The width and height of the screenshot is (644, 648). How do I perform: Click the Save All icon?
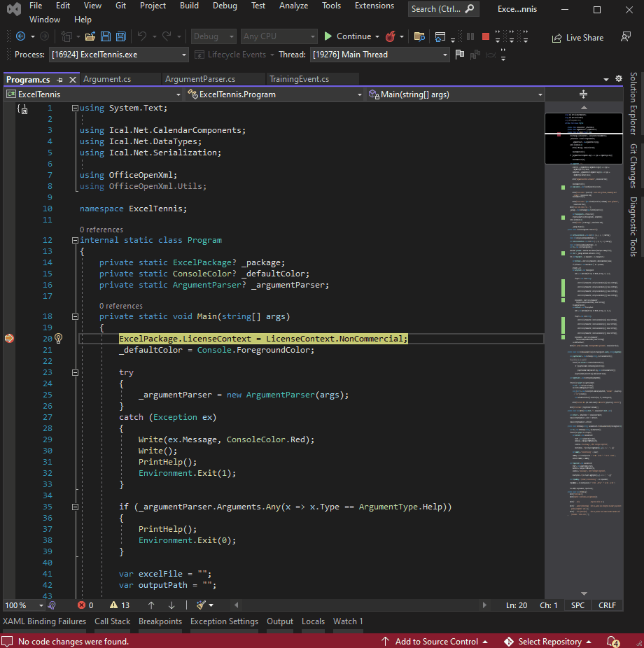tap(120, 36)
